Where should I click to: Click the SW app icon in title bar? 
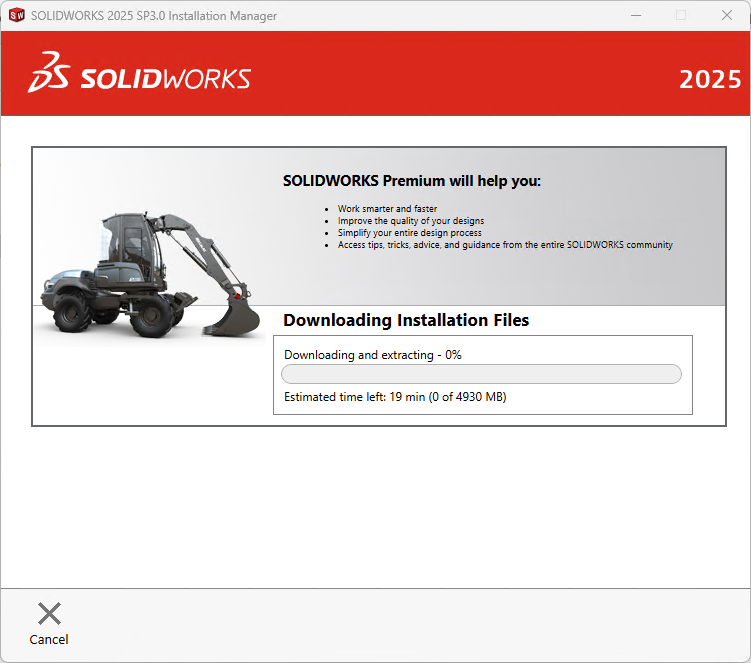(x=16, y=15)
